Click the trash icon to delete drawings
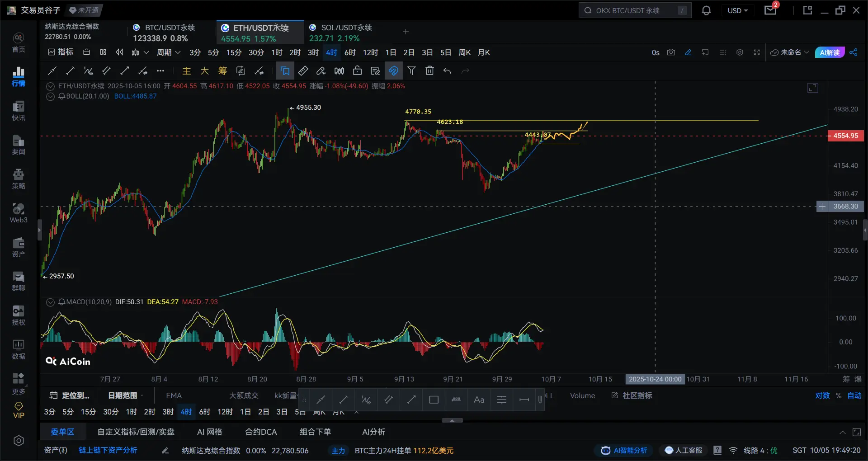Screen dimensions: 868x461 [429, 71]
